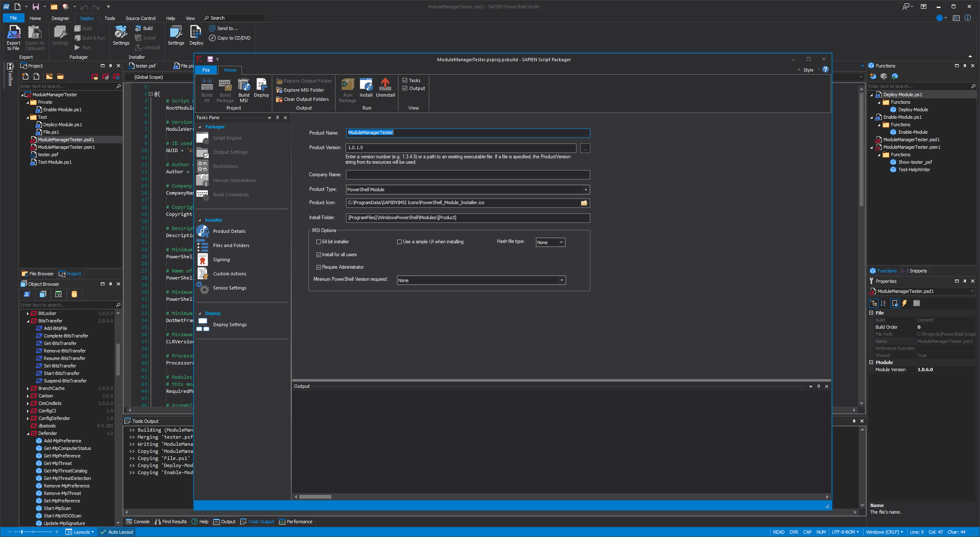
Task: Click Auto Layout in status bar
Action: point(117,532)
